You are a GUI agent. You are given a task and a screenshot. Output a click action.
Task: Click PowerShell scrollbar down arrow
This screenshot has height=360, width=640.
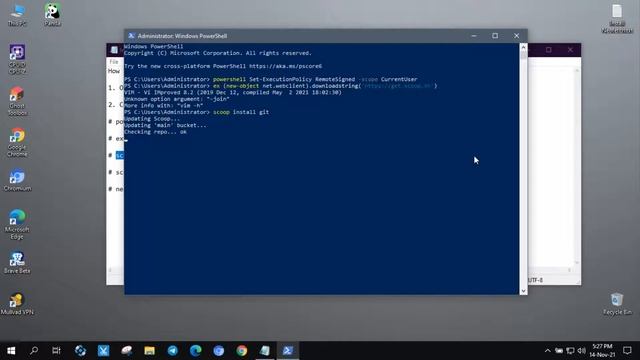[523, 291]
